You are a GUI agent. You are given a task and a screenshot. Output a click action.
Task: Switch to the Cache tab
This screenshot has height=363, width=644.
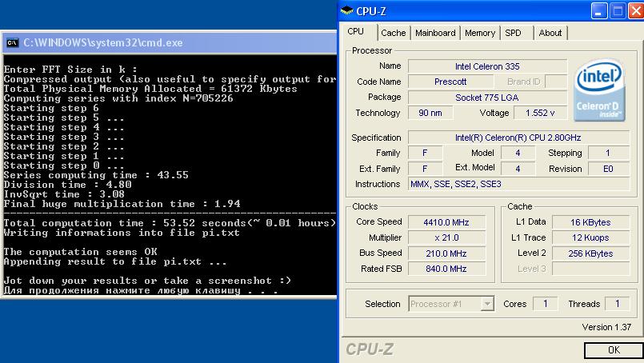(x=393, y=33)
